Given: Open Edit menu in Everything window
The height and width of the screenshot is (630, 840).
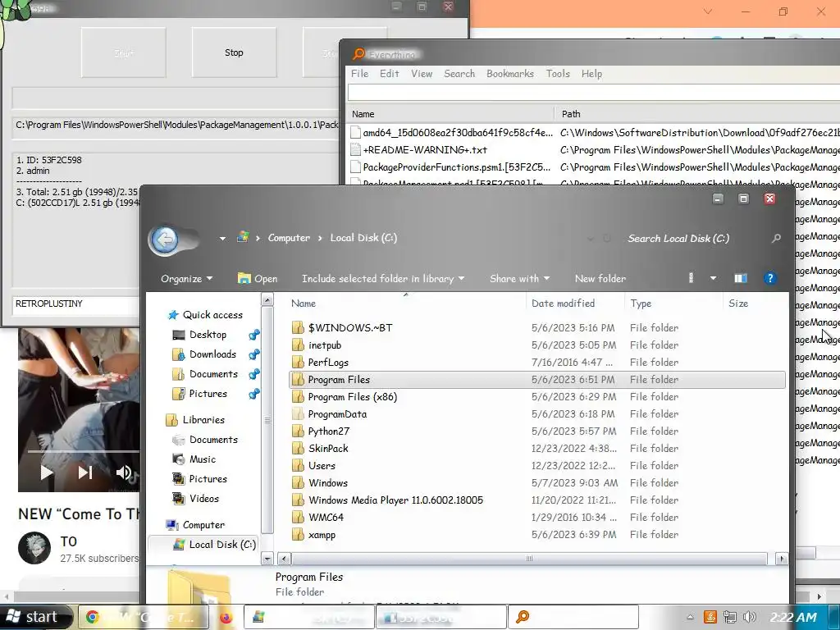Looking at the screenshot, I should [x=390, y=74].
